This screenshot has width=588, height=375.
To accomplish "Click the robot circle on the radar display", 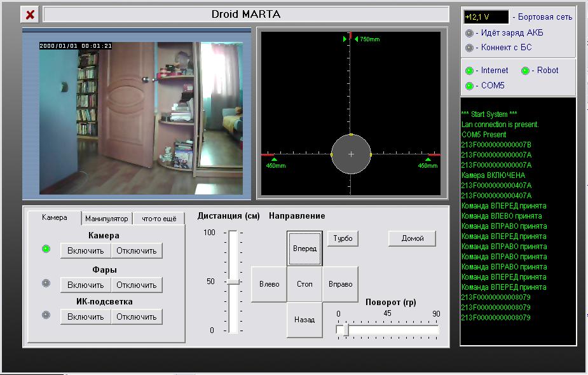I will [x=351, y=154].
